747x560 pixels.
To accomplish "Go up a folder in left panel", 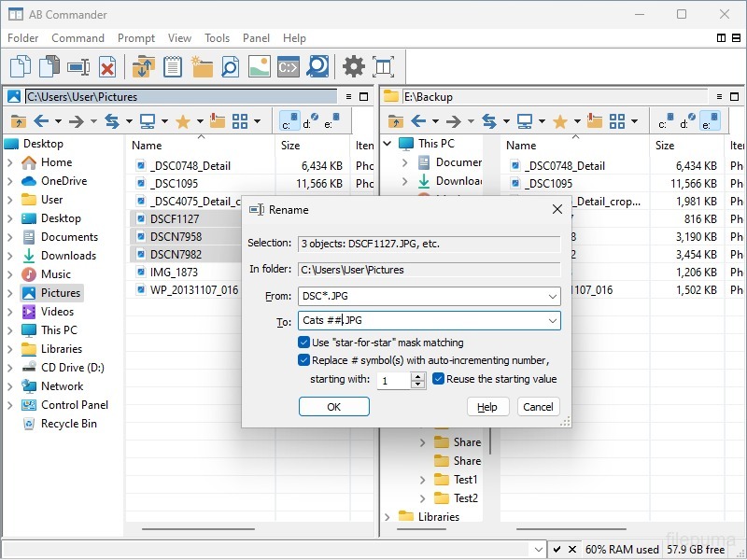I will point(18,121).
